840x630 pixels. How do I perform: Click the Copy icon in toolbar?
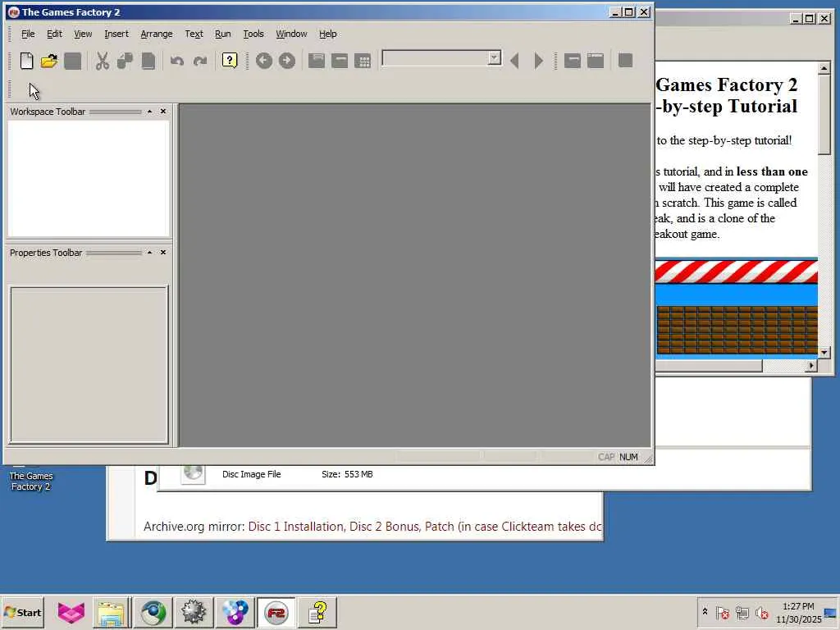pos(125,61)
